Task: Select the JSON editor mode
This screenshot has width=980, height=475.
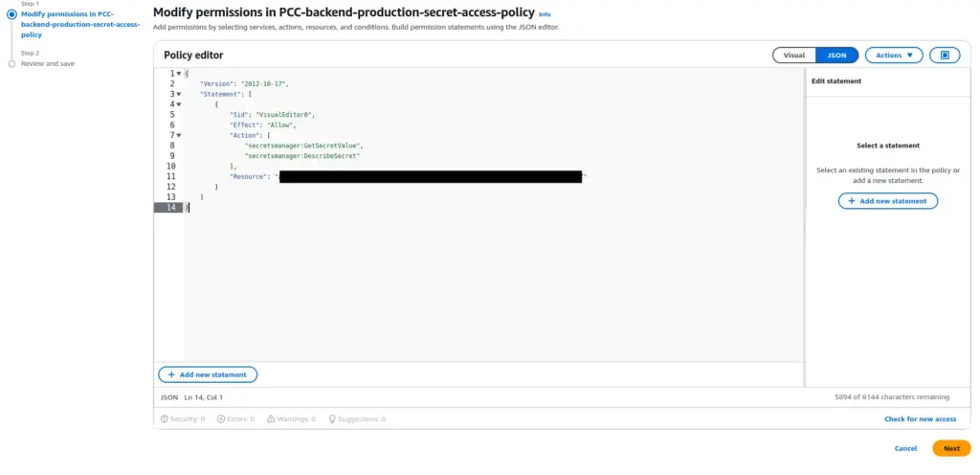Action: coord(836,56)
